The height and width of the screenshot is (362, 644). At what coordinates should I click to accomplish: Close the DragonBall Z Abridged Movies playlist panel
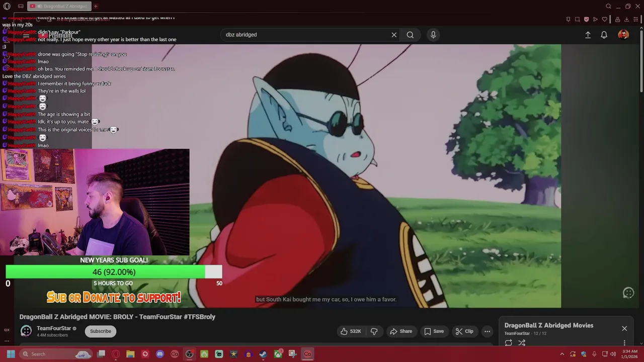coord(624,328)
